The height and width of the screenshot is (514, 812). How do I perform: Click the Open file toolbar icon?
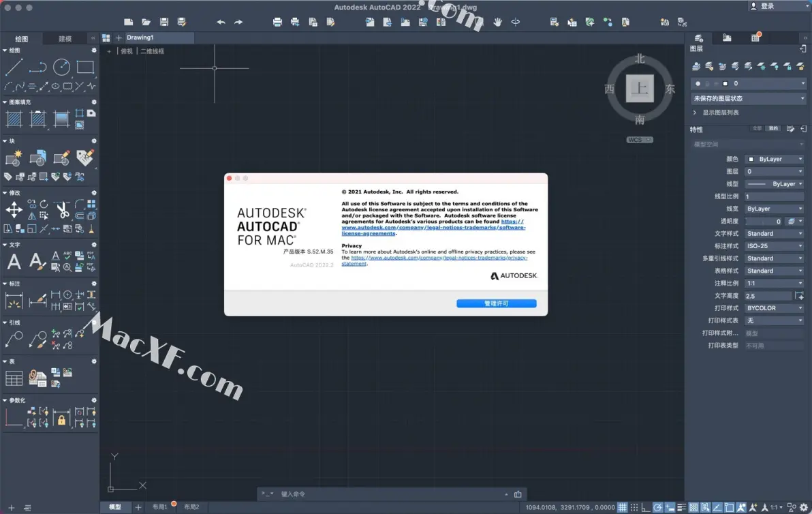click(146, 22)
